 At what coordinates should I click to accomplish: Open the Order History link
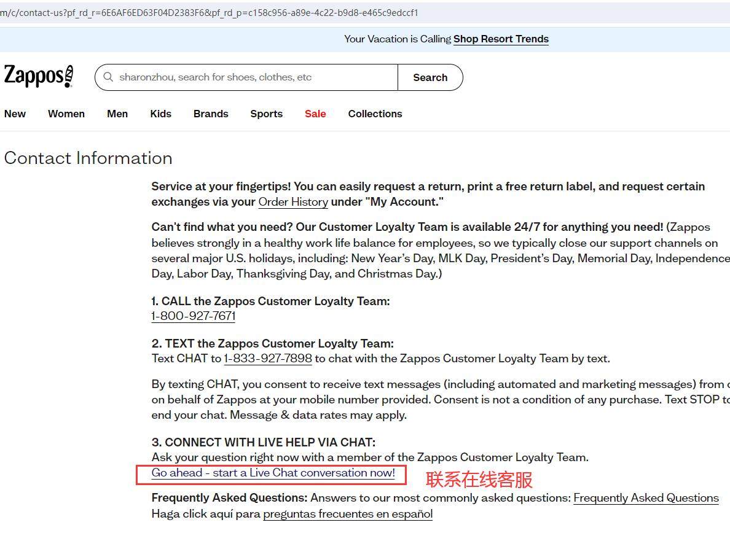[293, 202]
